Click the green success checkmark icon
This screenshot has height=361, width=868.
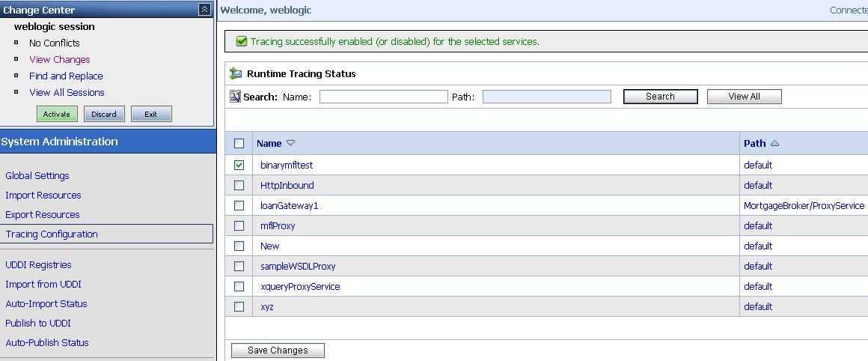242,41
